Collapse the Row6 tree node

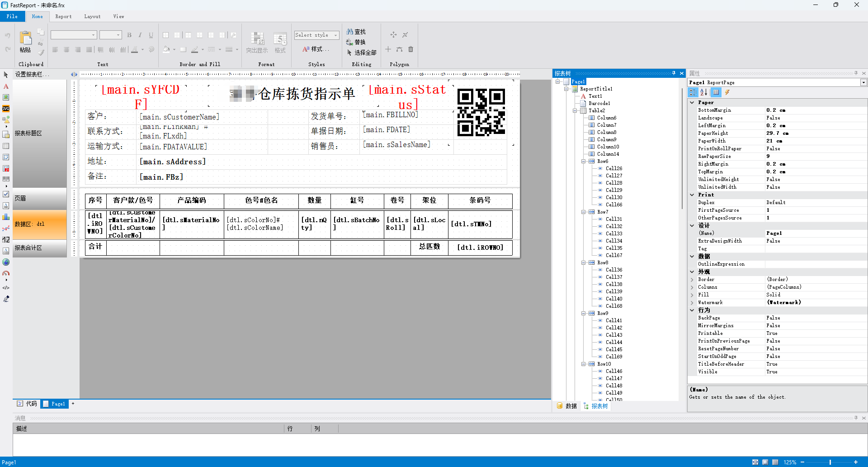pos(584,161)
